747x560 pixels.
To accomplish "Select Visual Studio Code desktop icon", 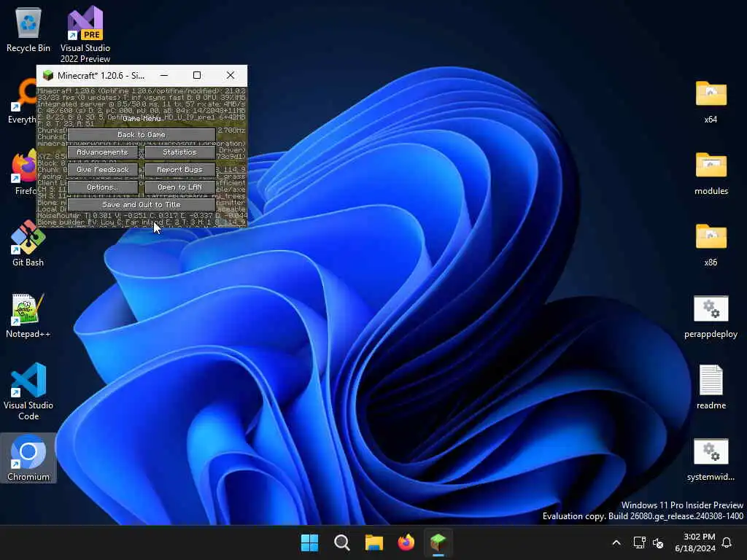I will click(x=28, y=392).
